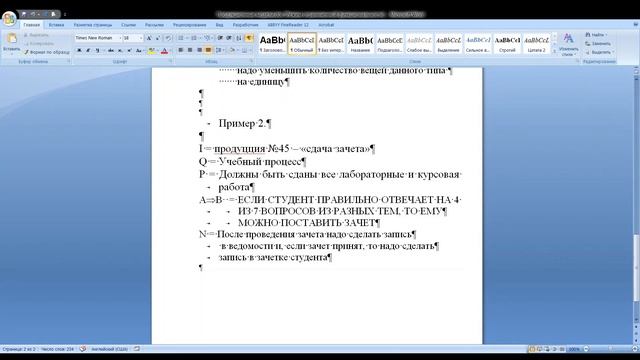This screenshot has width=640, height=360.
Task: Apply the Цитата 2 style
Action: [536, 44]
